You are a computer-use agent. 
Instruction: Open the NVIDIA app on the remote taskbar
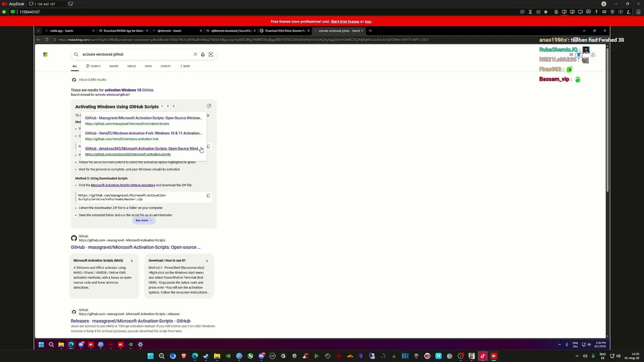click(x=130, y=344)
